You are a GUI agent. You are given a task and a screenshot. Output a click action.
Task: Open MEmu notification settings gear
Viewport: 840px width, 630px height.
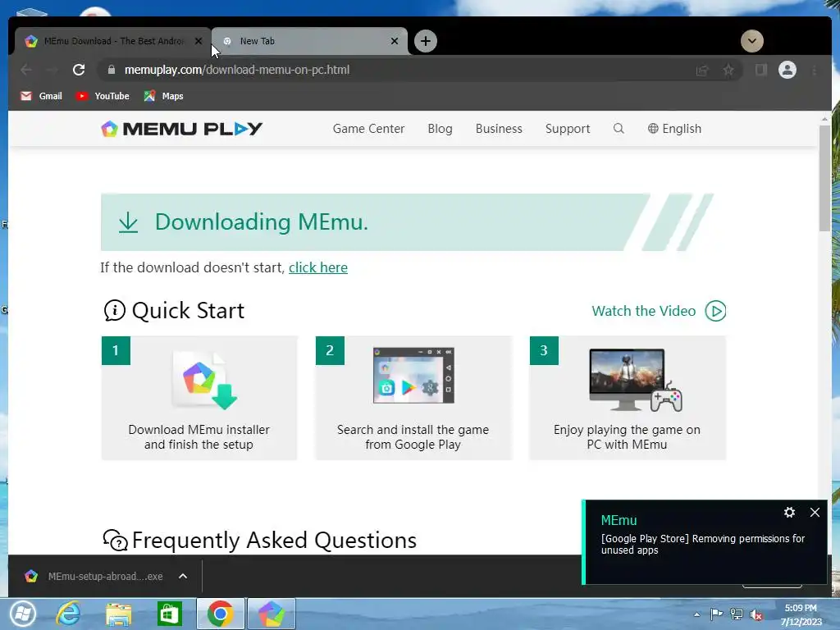pyautogui.click(x=789, y=512)
